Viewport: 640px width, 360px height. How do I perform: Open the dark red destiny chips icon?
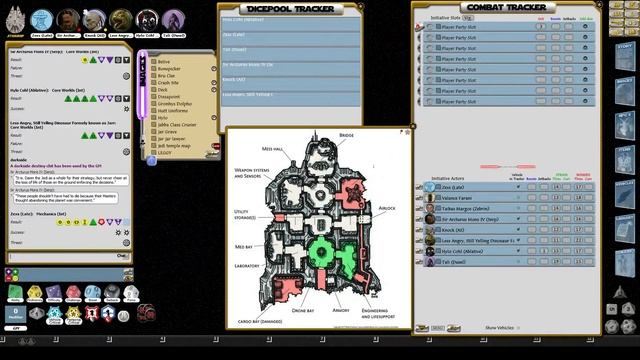[x=146, y=313]
